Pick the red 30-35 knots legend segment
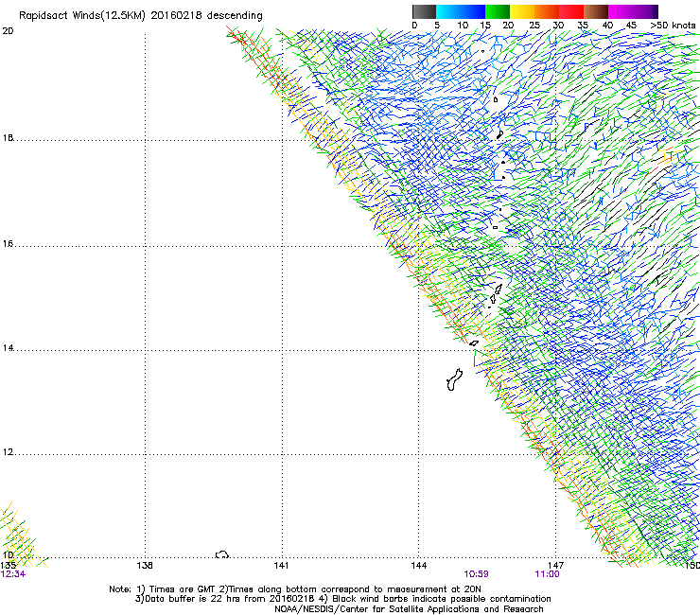 point(571,11)
